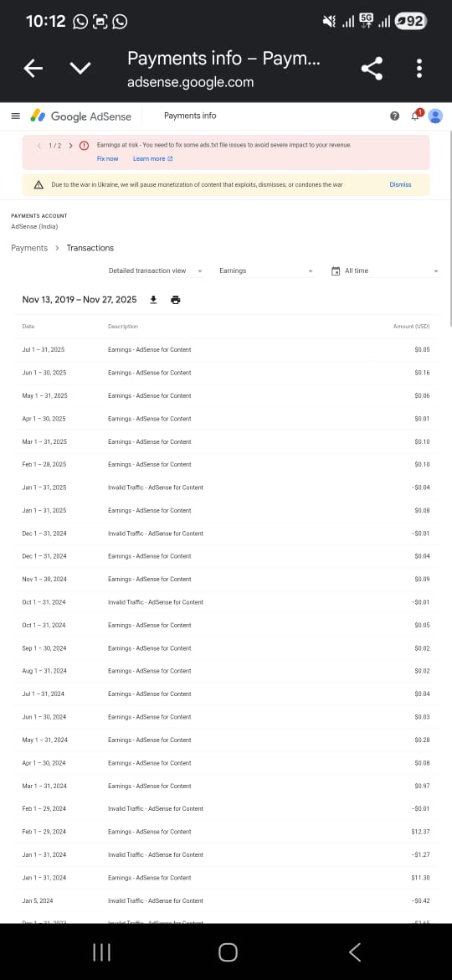Viewport: 452px width, 980px height.
Task: Click the Payments info header title
Action: [190, 116]
